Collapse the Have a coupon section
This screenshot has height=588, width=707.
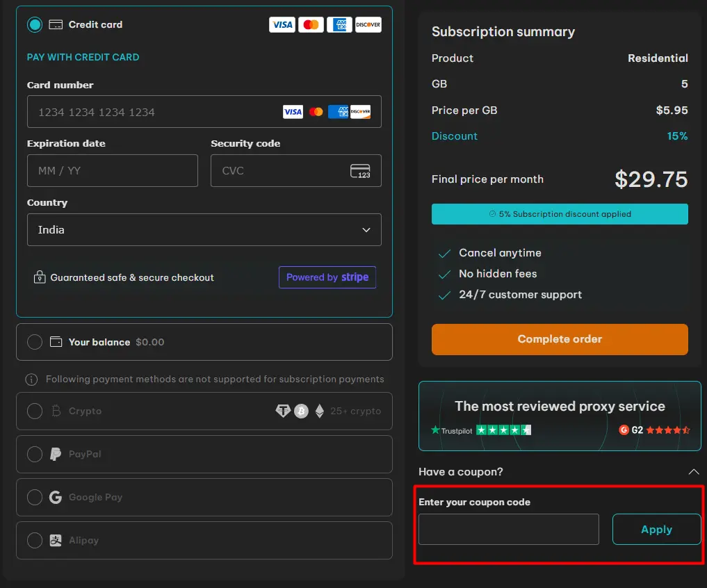[x=693, y=472]
